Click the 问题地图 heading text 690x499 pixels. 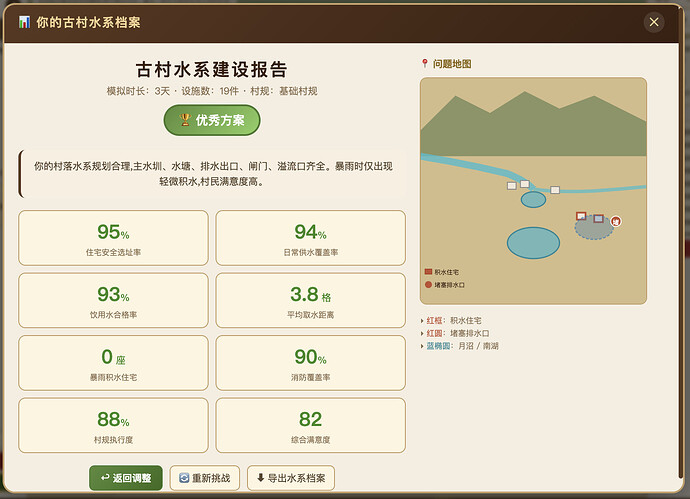click(x=452, y=64)
